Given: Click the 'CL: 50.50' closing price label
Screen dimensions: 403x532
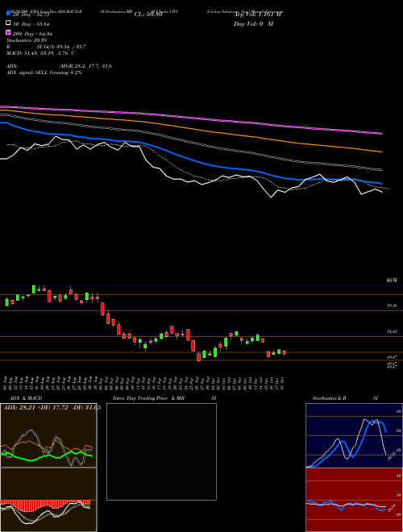Looking at the screenshot, I should pyautogui.click(x=148, y=15).
